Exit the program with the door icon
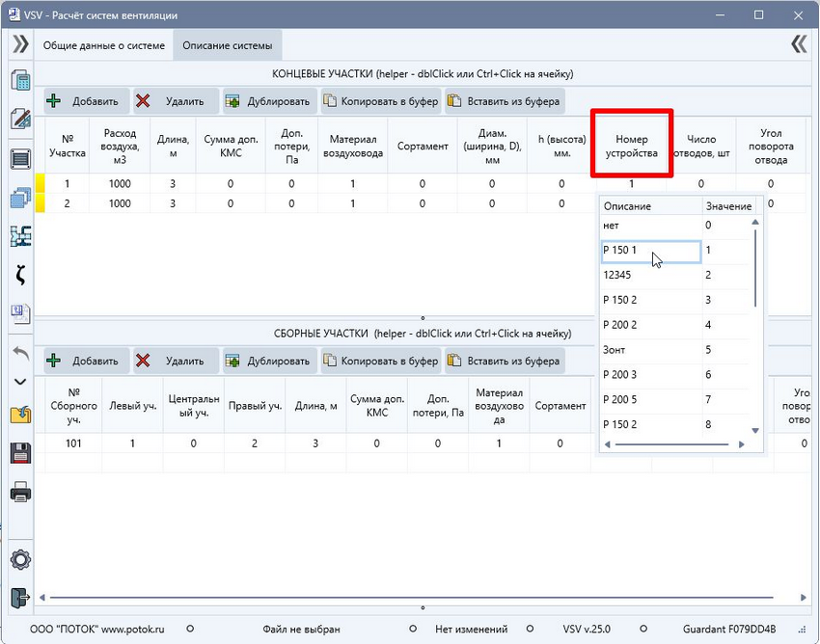This screenshot has height=644, width=820. (20, 598)
